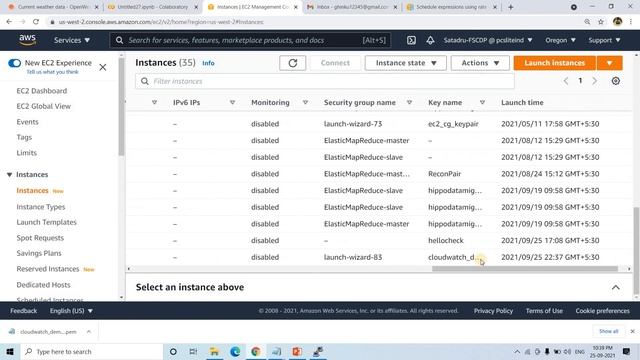Viewport: 640px width, 360px height.
Task: Click Tell us what you think link
Action: [52, 72]
